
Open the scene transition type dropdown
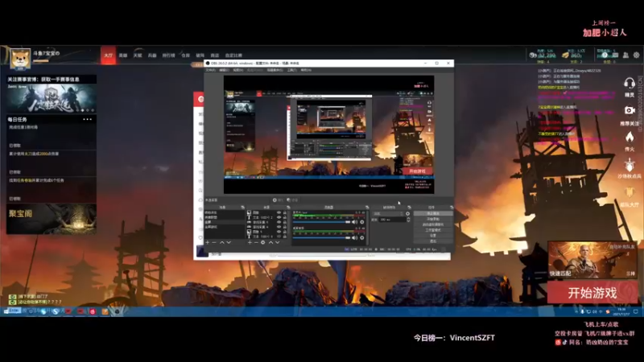(388, 213)
